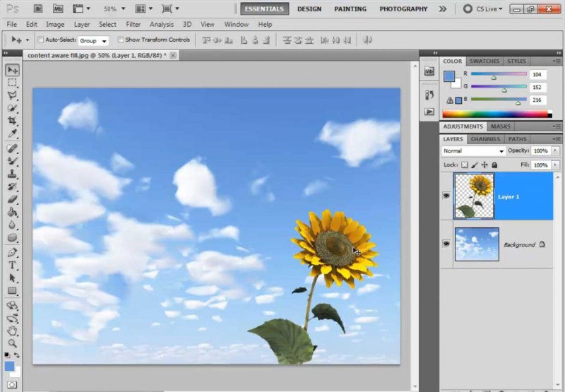The image size is (565, 392).
Task: Select the Clone Stamp tool
Action: (x=12, y=174)
